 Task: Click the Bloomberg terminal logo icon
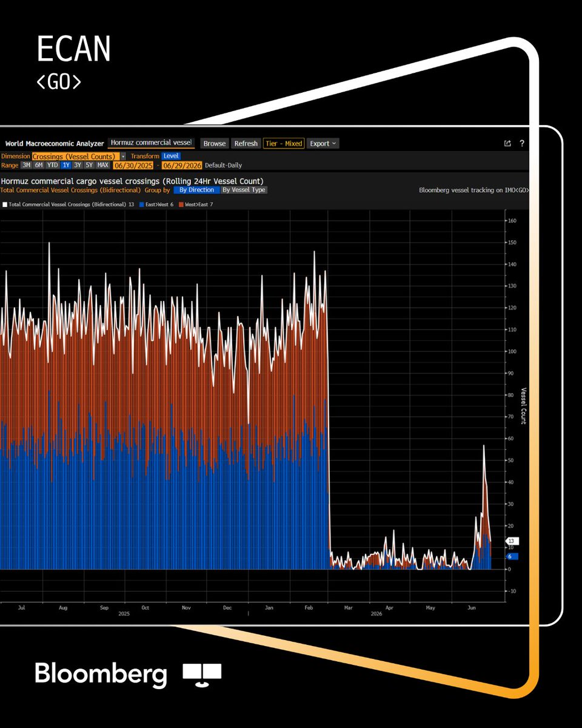click(x=202, y=675)
